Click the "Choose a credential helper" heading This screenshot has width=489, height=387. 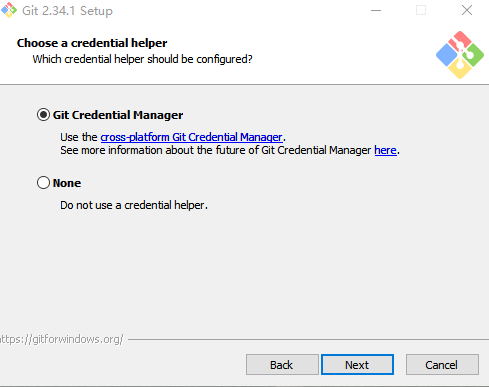(x=92, y=43)
